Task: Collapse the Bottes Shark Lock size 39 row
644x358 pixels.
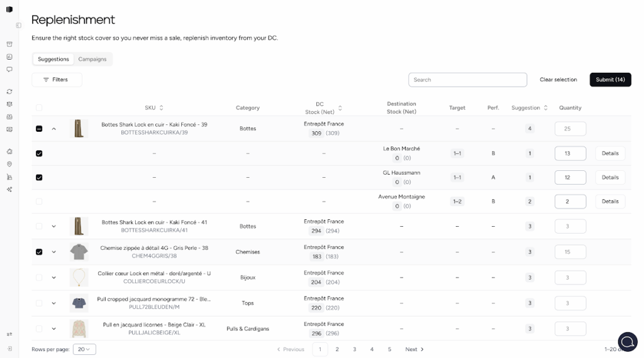Action: (x=53, y=129)
